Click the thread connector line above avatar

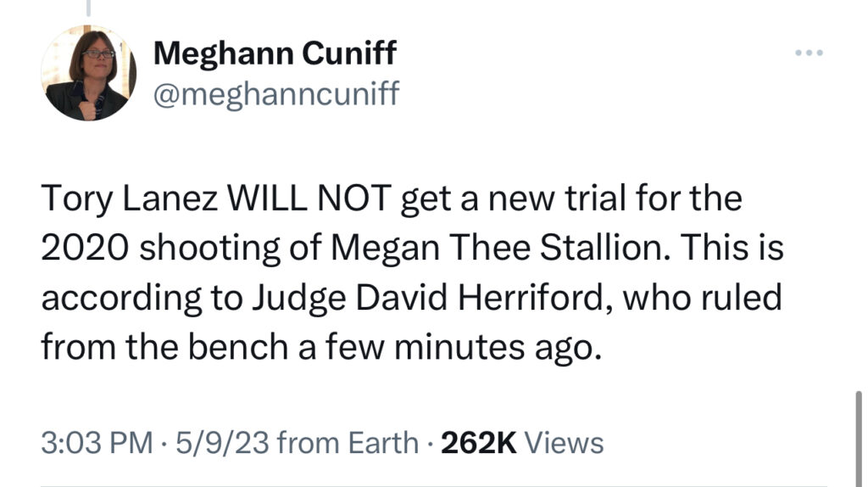click(88, 8)
